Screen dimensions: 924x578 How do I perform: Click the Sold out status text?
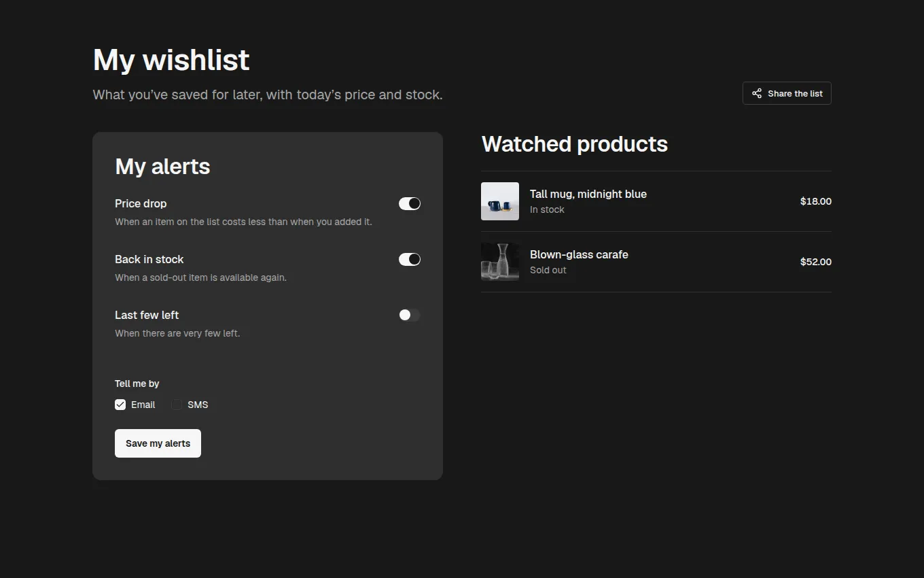coord(548,270)
